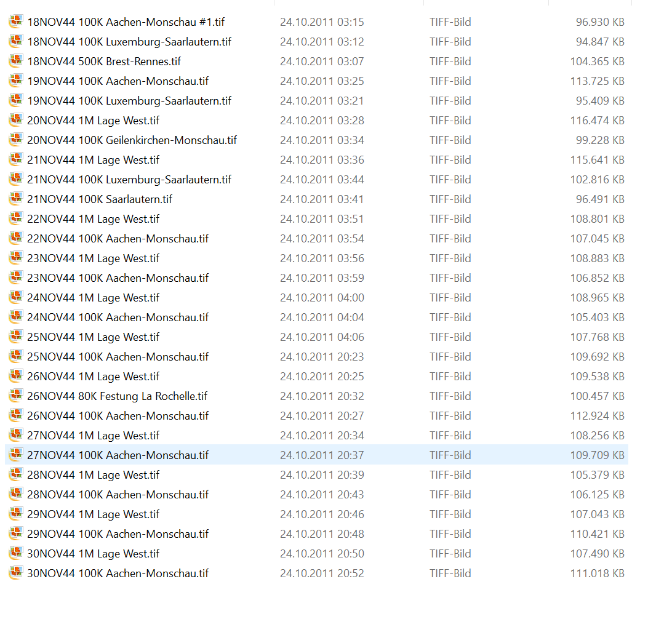
Task: Select the icon of 26NOV44 80K Festung La Rochelle.tif
Action: [15, 396]
